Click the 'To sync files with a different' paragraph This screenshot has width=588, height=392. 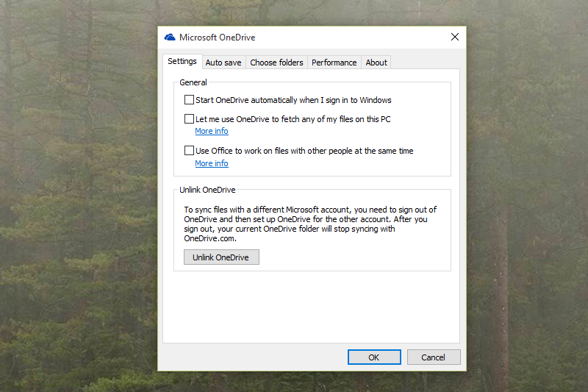pos(310,224)
